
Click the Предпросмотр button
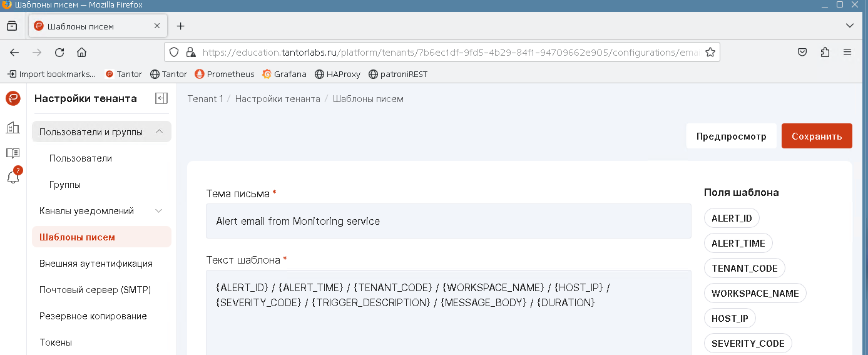(731, 136)
